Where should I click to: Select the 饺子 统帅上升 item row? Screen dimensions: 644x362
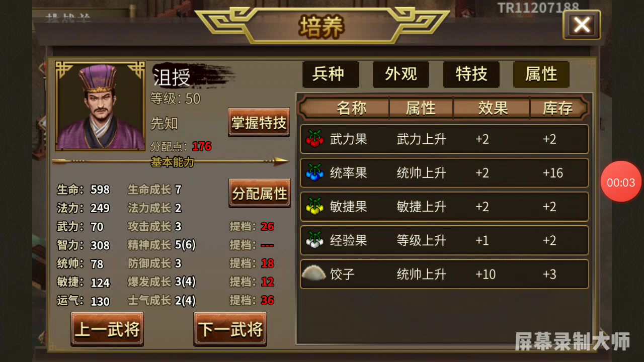pyautogui.click(x=444, y=274)
